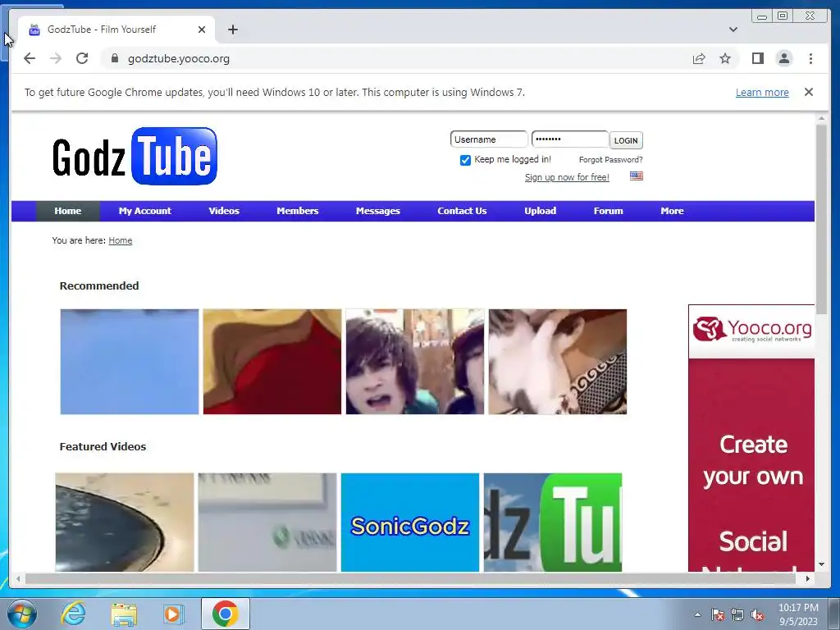Open the Forgot Password link
This screenshot has width=840, height=630.
tap(610, 160)
